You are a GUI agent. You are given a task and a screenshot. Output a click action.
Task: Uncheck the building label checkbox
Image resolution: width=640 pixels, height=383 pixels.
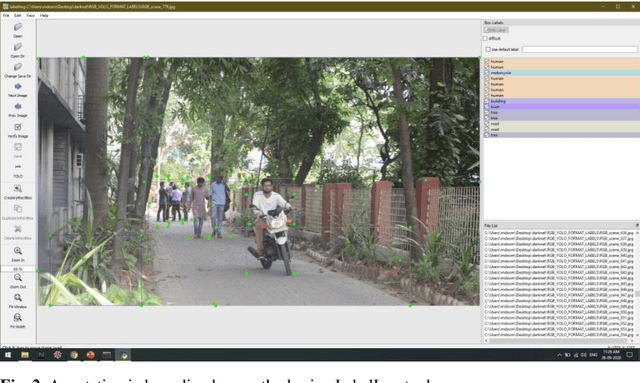487,101
